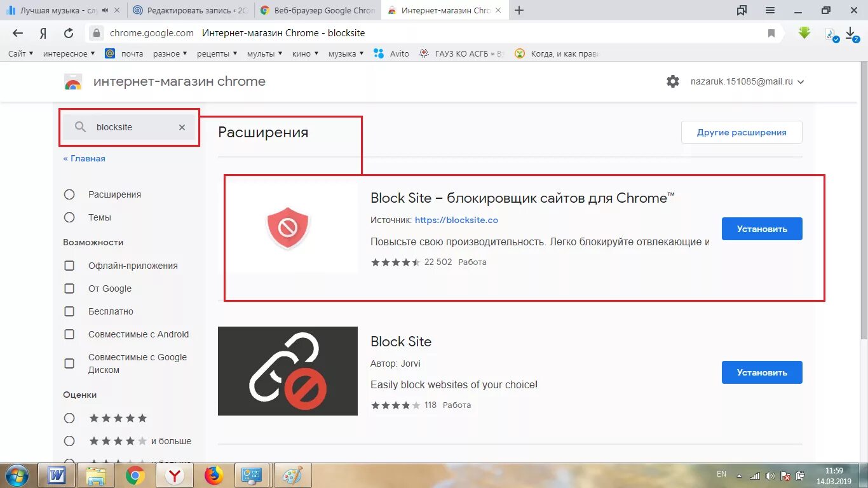Expand the музыка bookmarks folder
Image resolution: width=868 pixels, height=488 pixels.
pos(346,53)
